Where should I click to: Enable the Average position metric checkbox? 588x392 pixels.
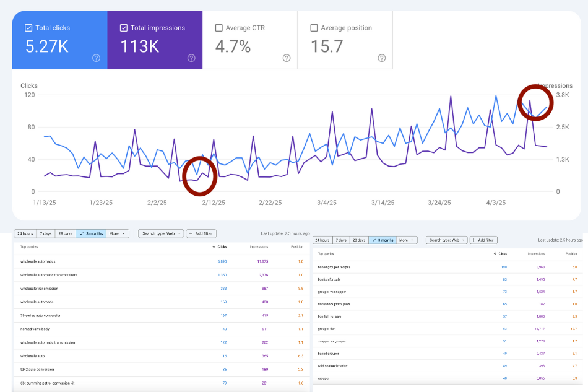coord(314,27)
